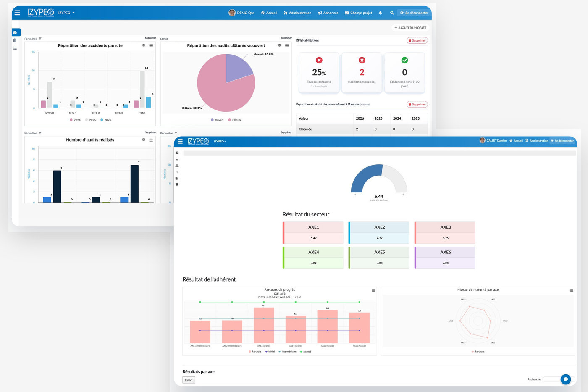588x392 pixels.
Task: Click the Habilitations expirées card
Action: (x=362, y=72)
